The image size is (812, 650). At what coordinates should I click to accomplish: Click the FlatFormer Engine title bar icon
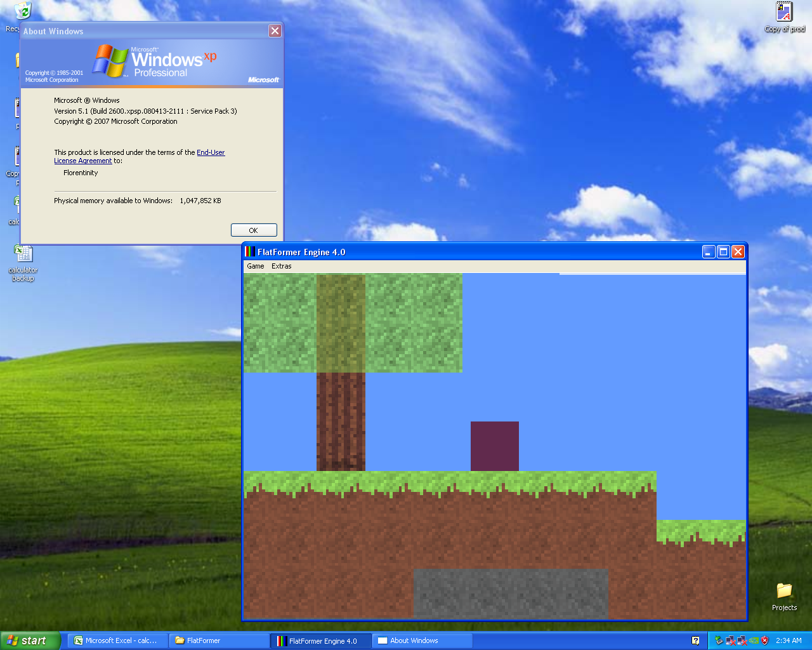[250, 252]
